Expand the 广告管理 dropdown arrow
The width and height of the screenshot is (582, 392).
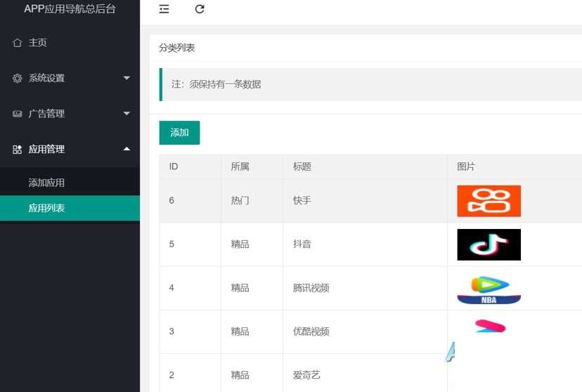[x=127, y=114]
